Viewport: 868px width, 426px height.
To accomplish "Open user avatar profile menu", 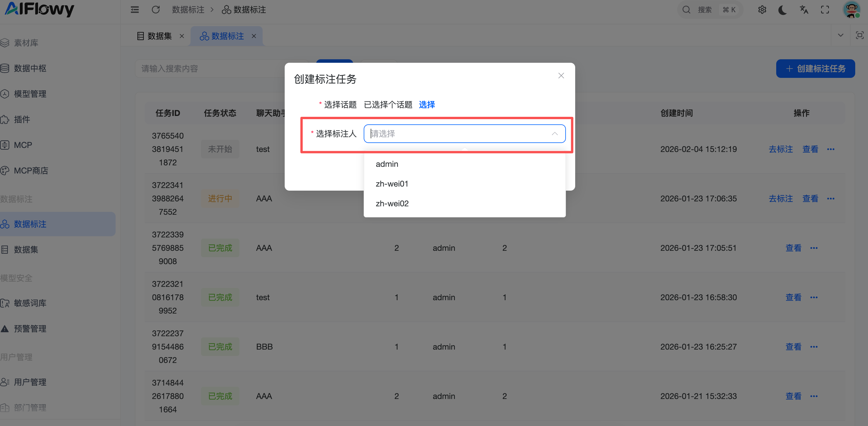I will tap(851, 10).
